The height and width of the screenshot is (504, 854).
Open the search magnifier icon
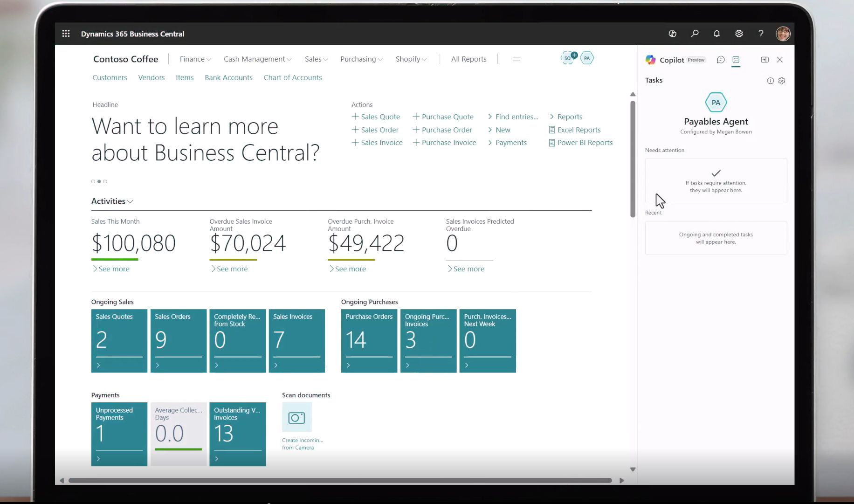click(x=695, y=34)
